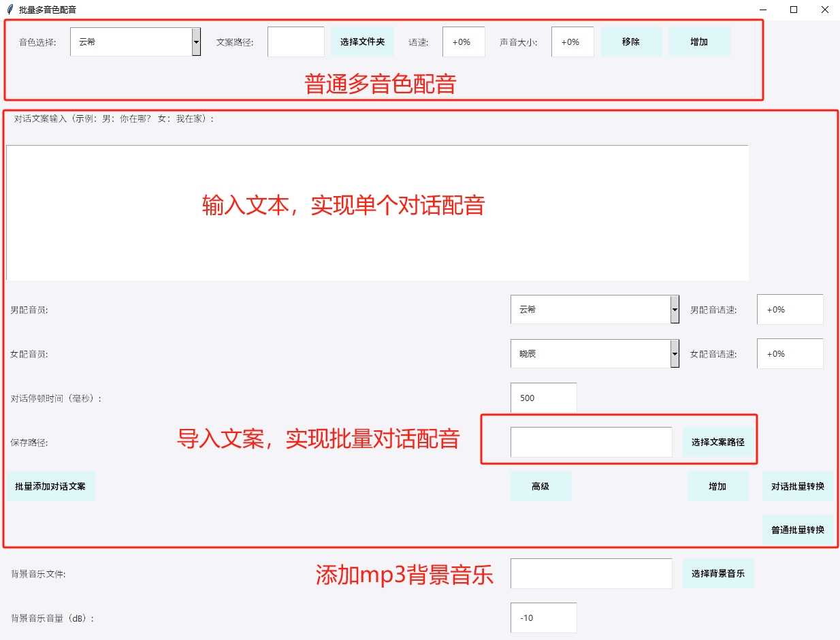Click the 对话停顿时间 field showing 500
The height and width of the screenshot is (640, 840).
tap(543, 398)
